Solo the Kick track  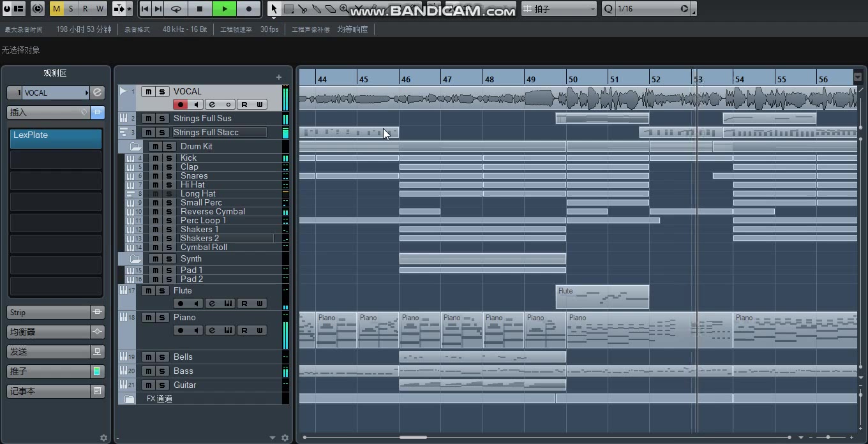[x=169, y=158]
